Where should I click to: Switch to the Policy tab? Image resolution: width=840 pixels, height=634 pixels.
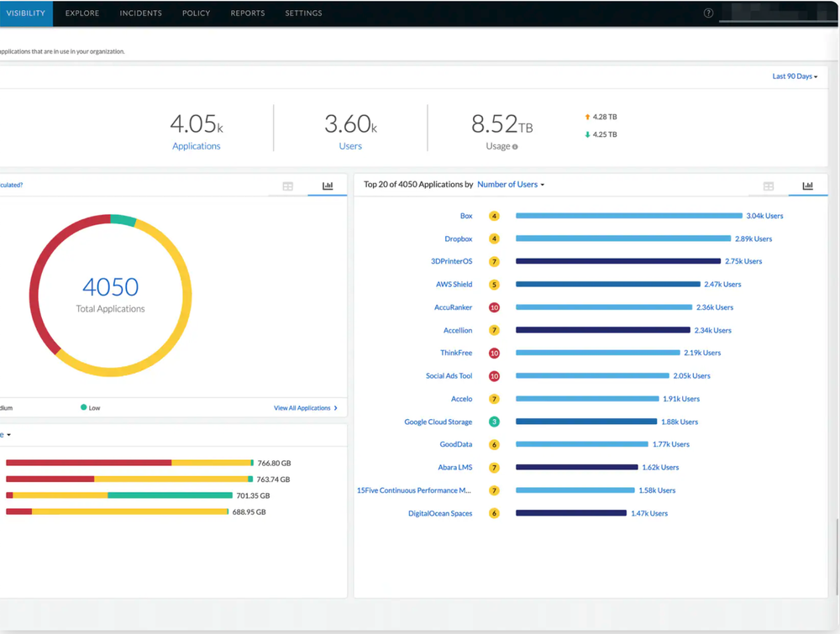(x=196, y=13)
